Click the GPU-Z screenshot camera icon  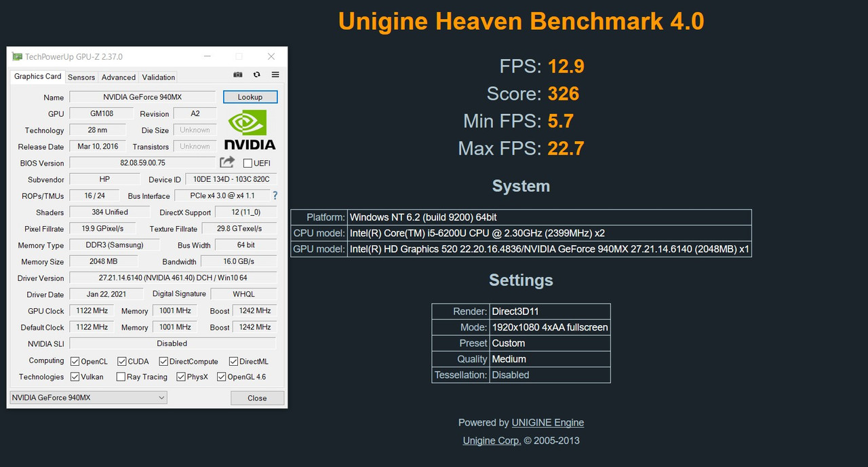click(x=238, y=75)
